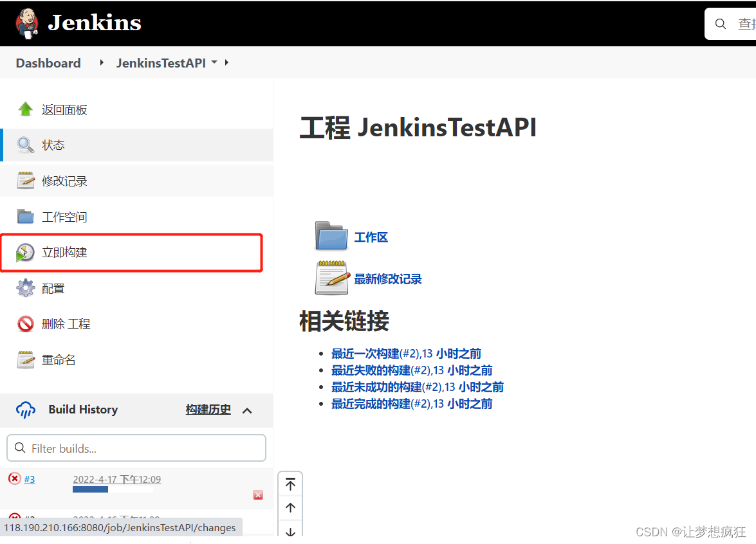This screenshot has height=544, width=756.
Task: Cancel build #3 with red X button
Action: coord(259,495)
